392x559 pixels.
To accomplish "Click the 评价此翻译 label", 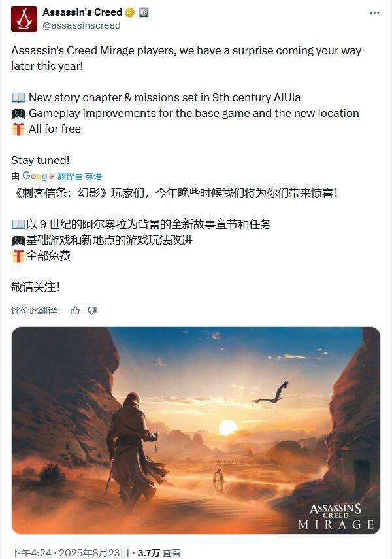I will click(x=36, y=311).
